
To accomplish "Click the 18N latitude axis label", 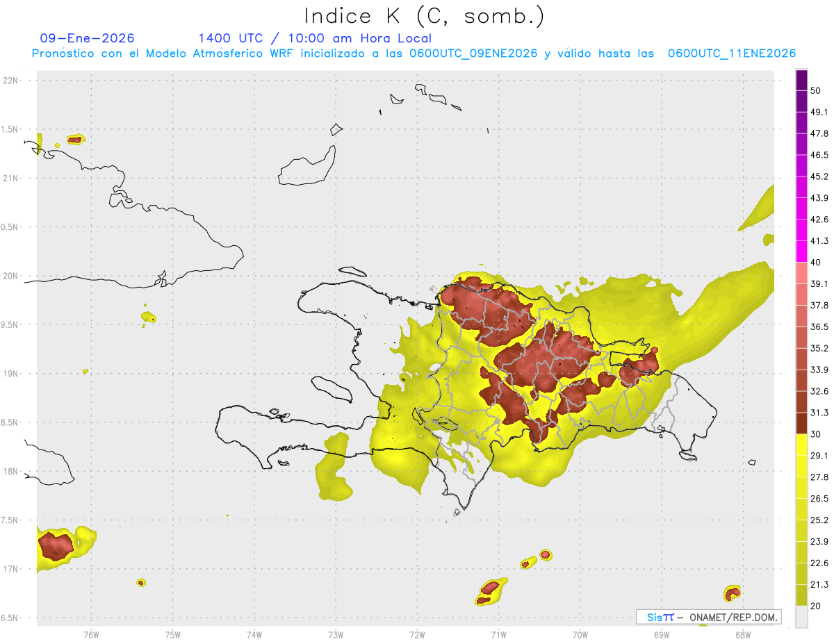I will (12, 472).
